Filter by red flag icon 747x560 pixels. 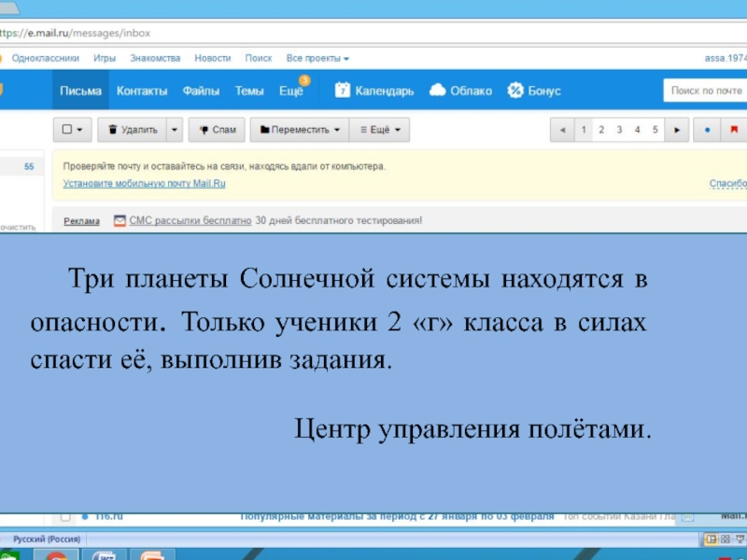pyautogui.click(x=733, y=130)
